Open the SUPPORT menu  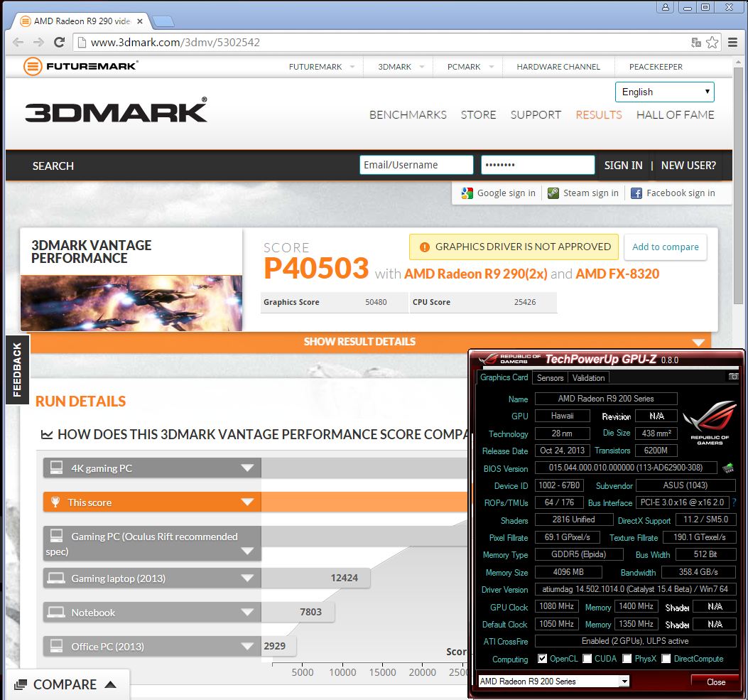(x=536, y=115)
